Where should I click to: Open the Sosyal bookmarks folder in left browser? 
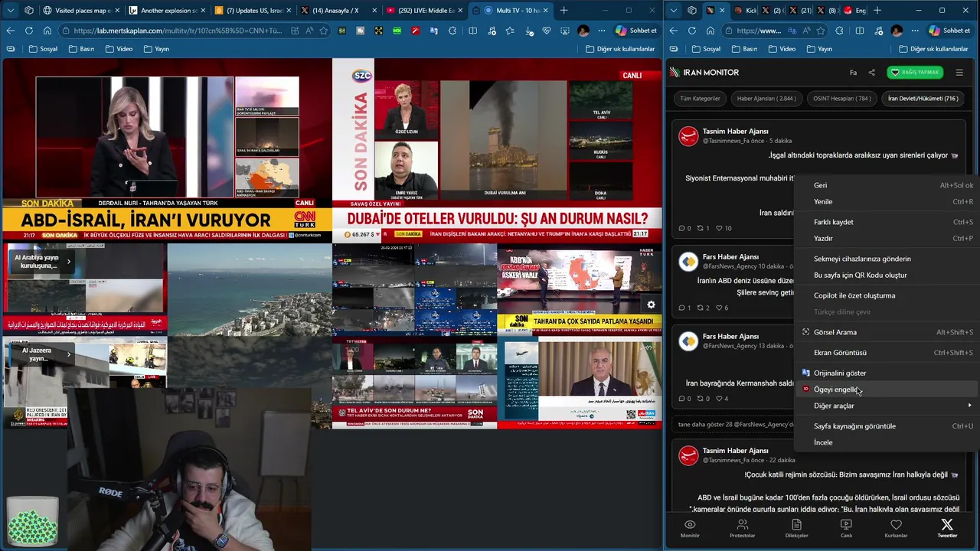click(43, 49)
